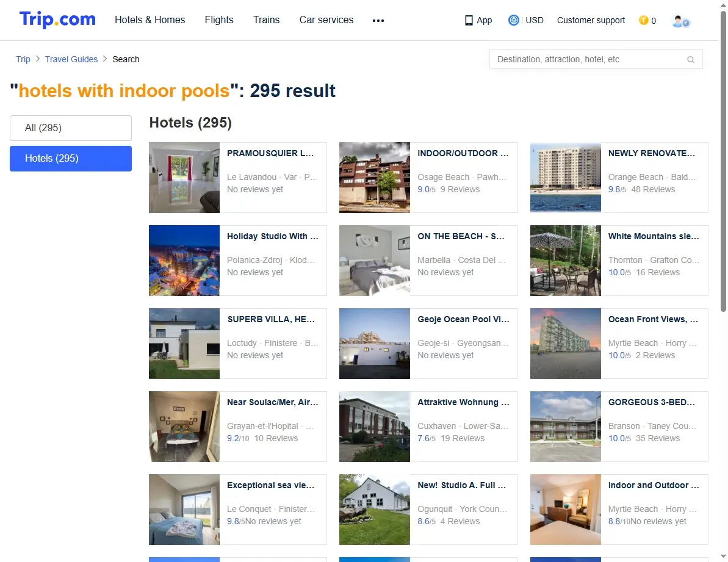Image resolution: width=728 pixels, height=562 pixels.
Task: Open SUPERB VILLA Loctudy thumbnail
Action: tap(184, 344)
